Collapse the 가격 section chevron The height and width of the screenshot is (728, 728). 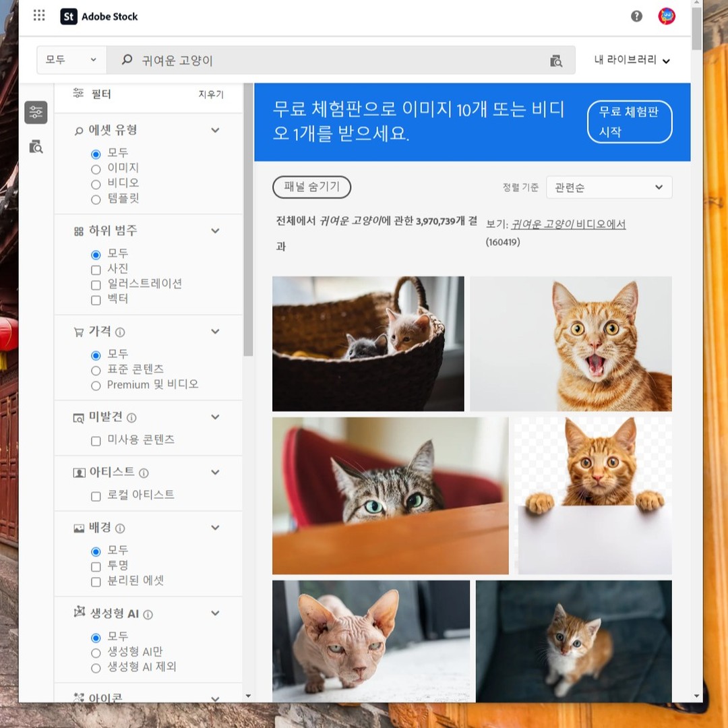coord(215,331)
